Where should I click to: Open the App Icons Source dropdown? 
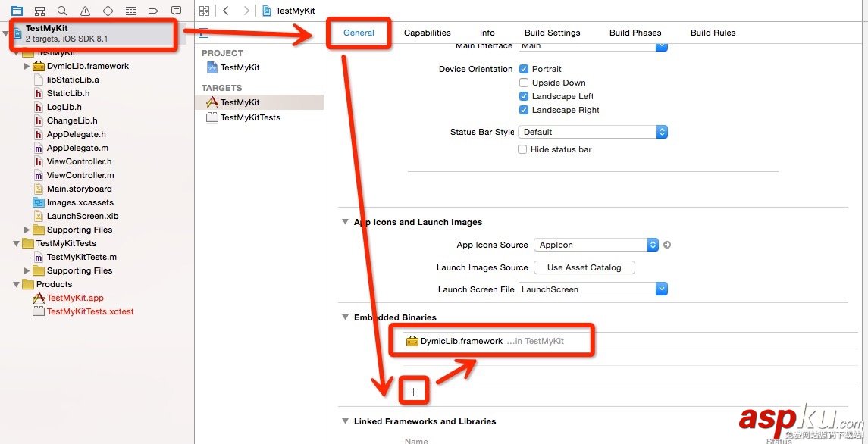pyautogui.click(x=597, y=245)
